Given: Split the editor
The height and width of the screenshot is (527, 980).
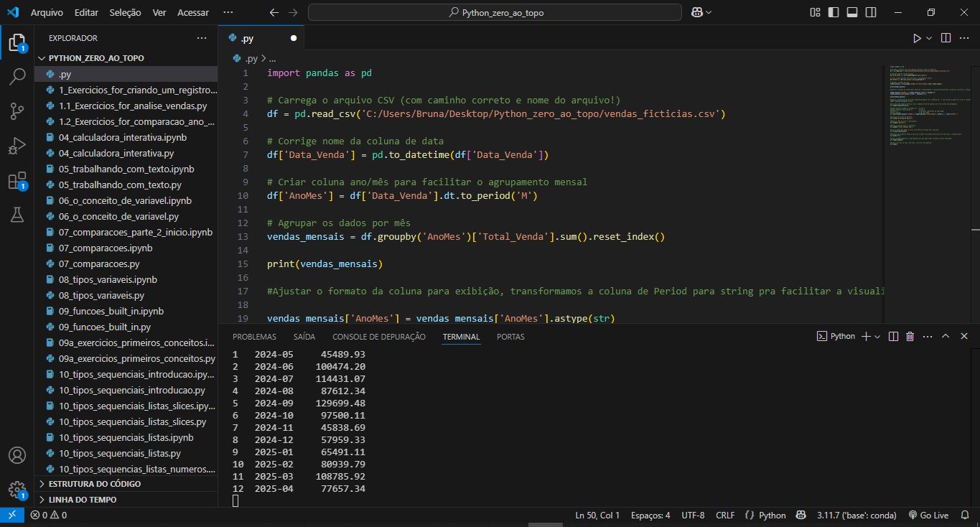Looking at the screenshot, I should [946, 37].
